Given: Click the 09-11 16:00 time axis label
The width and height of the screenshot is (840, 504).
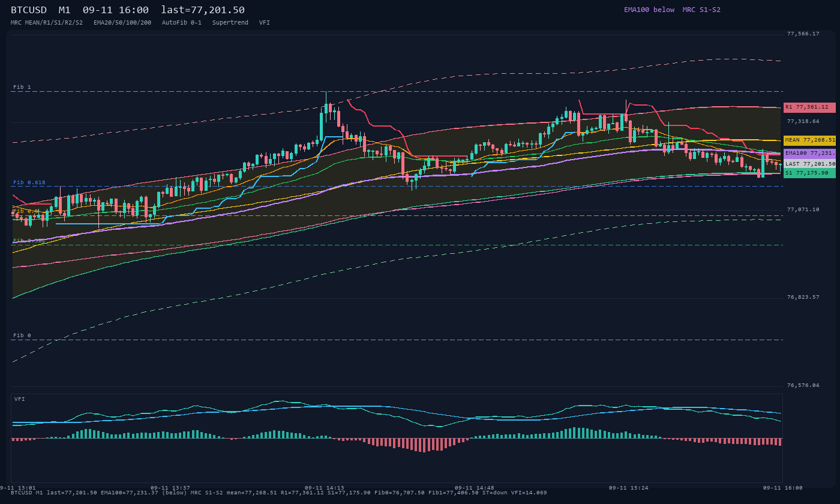Looking at the screenshot, I should [x=783, y=488].
